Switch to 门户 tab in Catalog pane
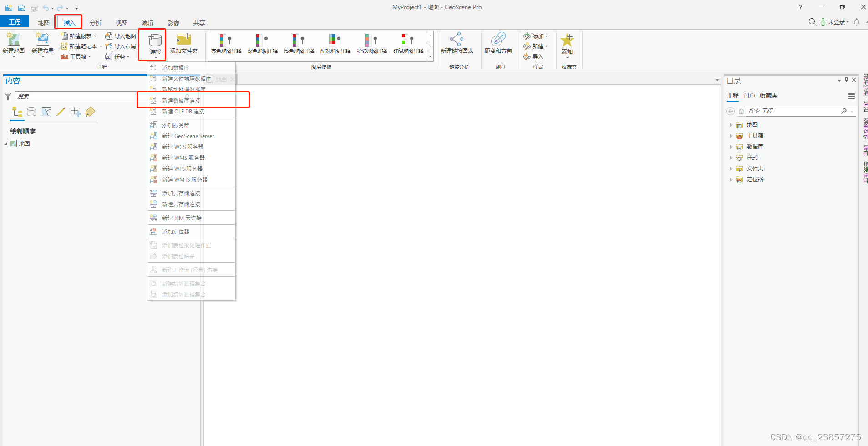This screenshot has width=868, height=446. pos(749,96)
